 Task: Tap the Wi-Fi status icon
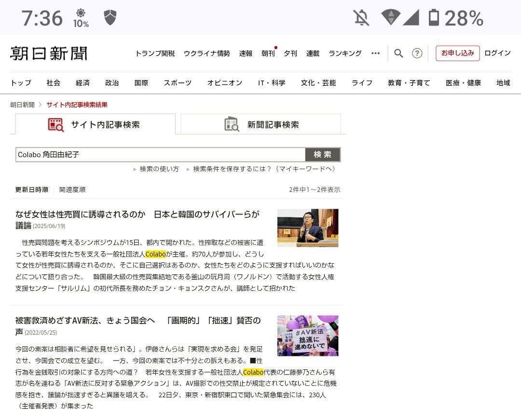390,17
